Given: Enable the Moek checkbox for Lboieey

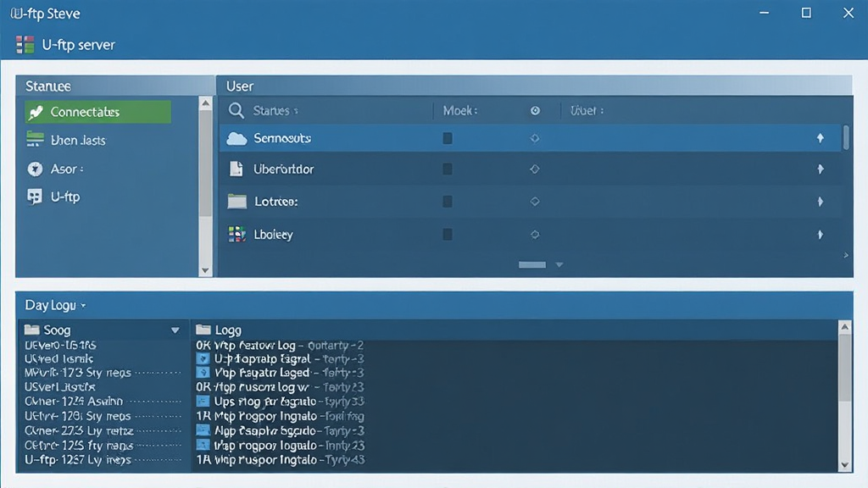Looking at the screenshot, I should click(x=448, y=234).
